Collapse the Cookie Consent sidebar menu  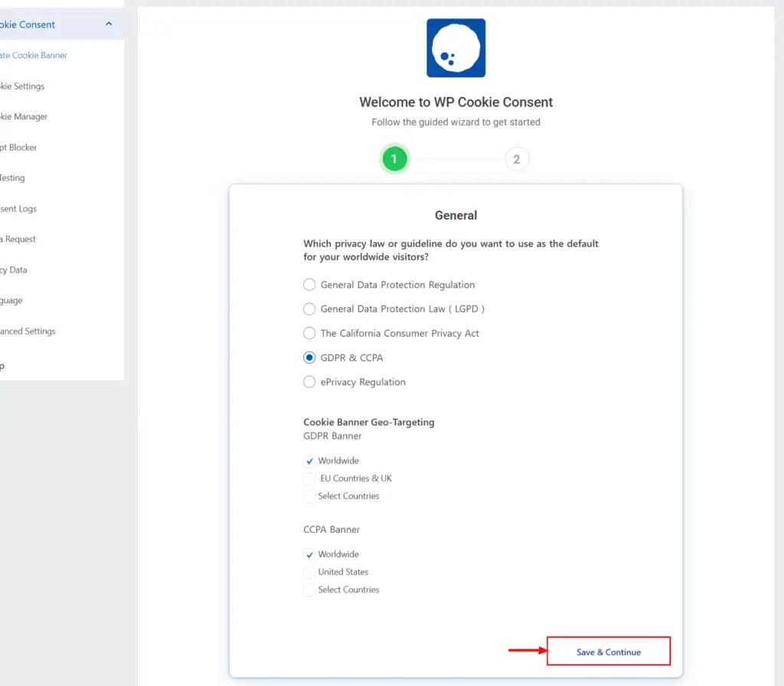click(109, 24)
